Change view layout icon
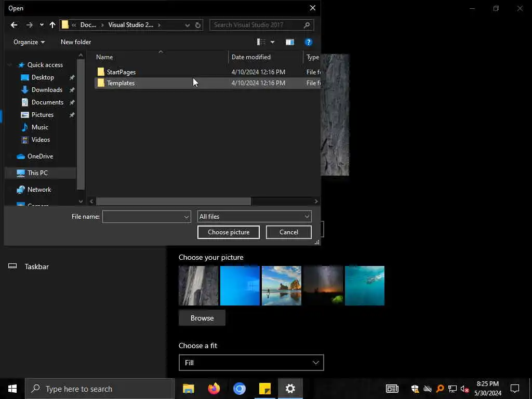This screenshot has height=399, width=532. (261, 42)
